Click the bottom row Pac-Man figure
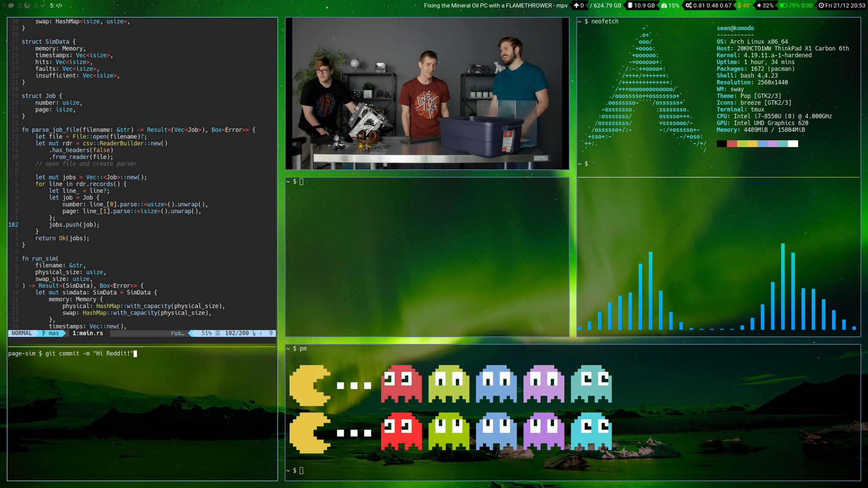868x488 pixels. [310, 433]
